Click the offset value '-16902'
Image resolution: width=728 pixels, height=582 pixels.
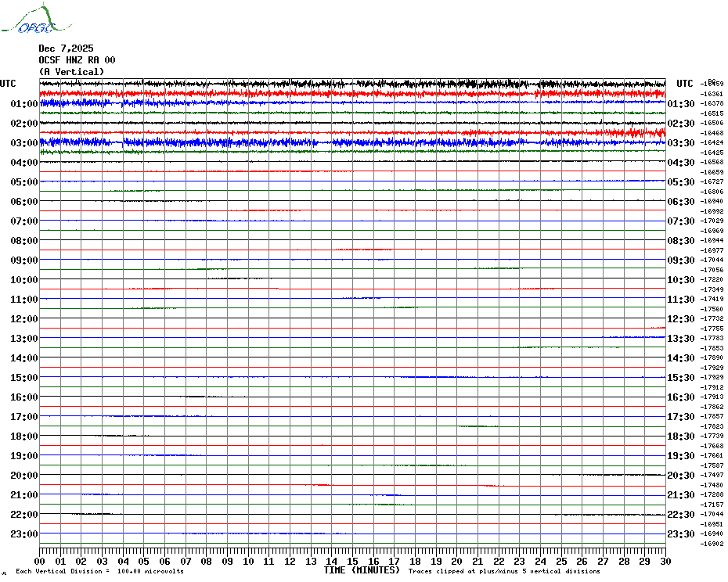tap(712, 544)
